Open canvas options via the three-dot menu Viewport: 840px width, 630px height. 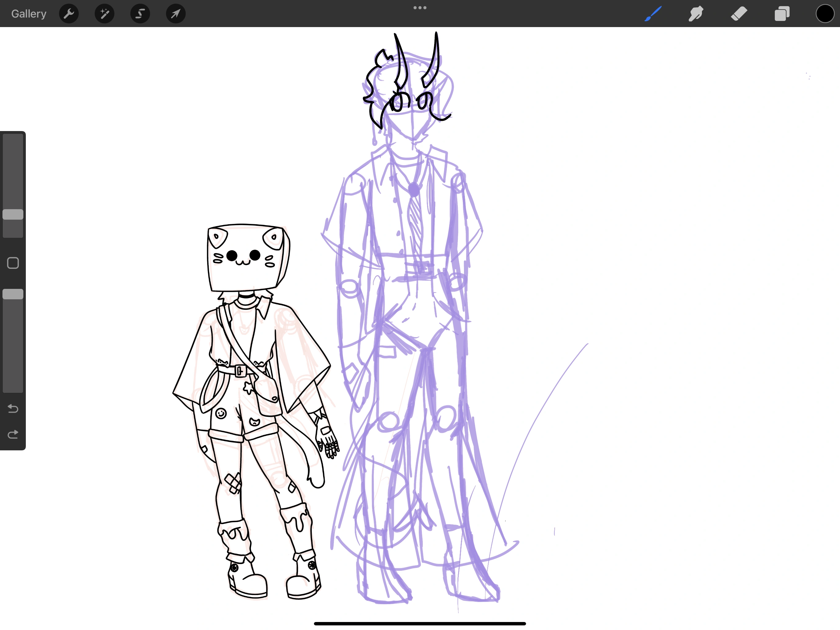(420, 7)
